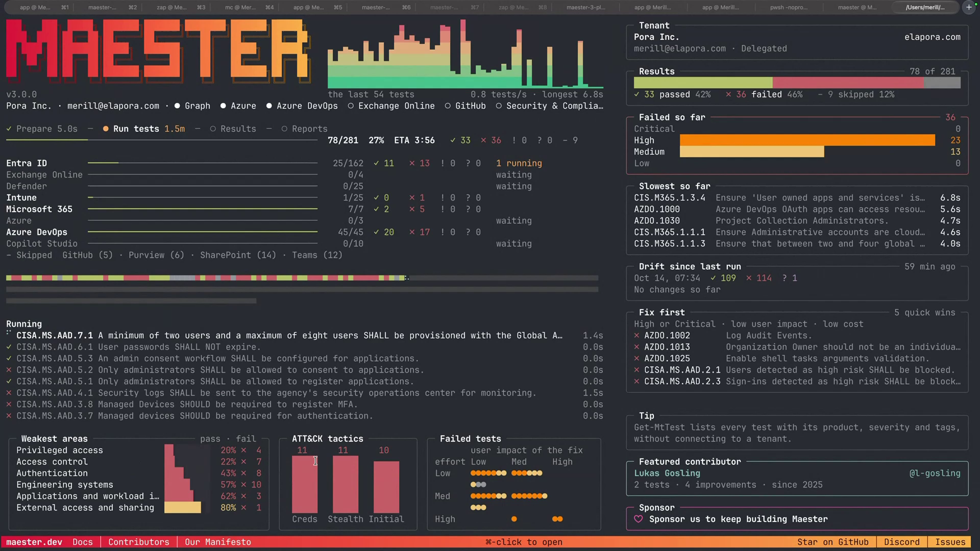Click the Reports stage circle marker
The width and height of the screenshot is (980, 551).
(284, 129)
